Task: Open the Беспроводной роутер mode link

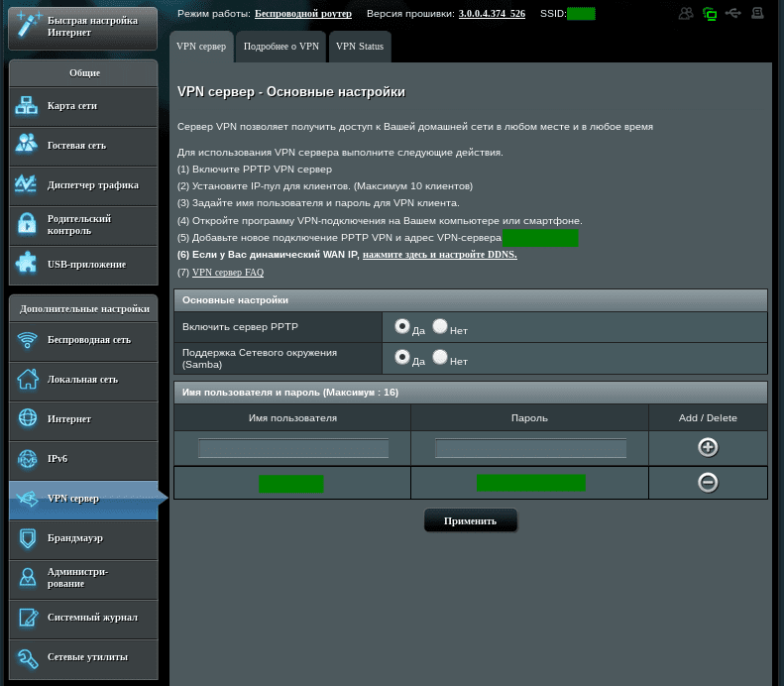Action: [x=303, y=14]
